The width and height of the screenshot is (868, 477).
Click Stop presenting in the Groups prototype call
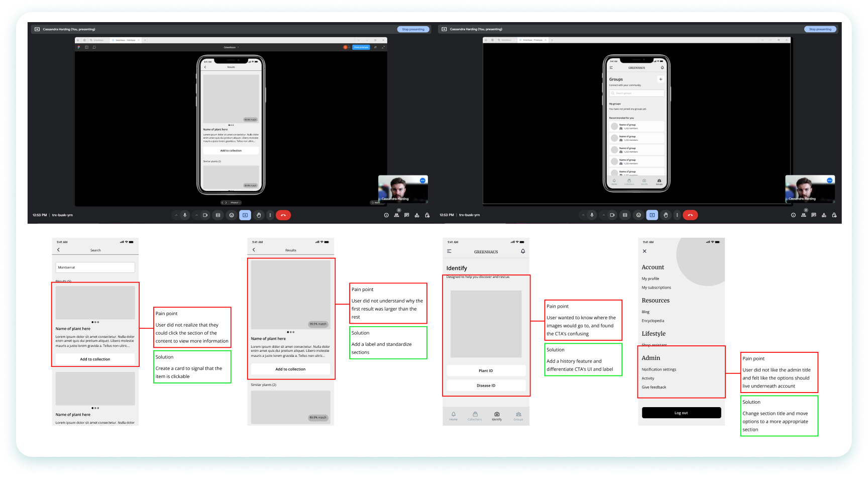pos(820,29)
